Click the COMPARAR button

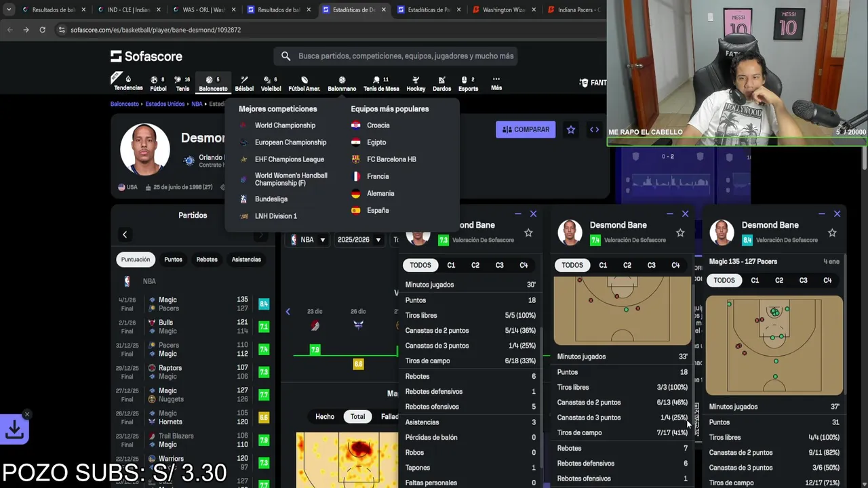[x=526, y=129]
